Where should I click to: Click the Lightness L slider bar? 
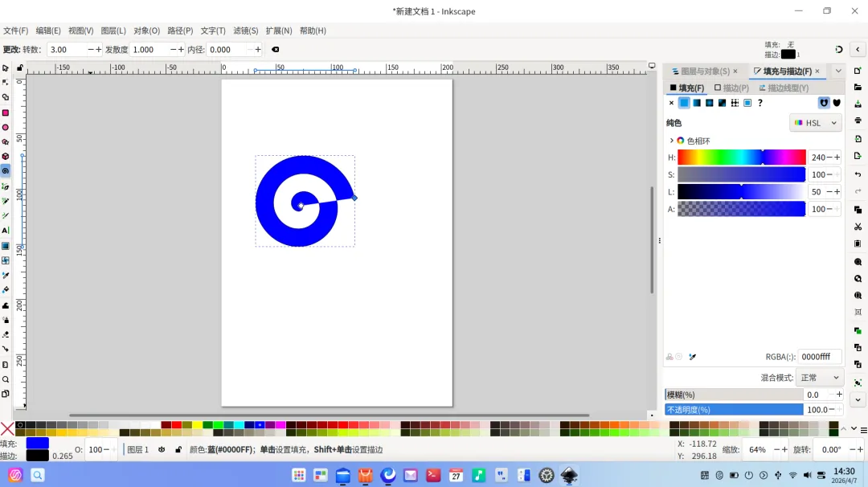[x=741, y=191]
